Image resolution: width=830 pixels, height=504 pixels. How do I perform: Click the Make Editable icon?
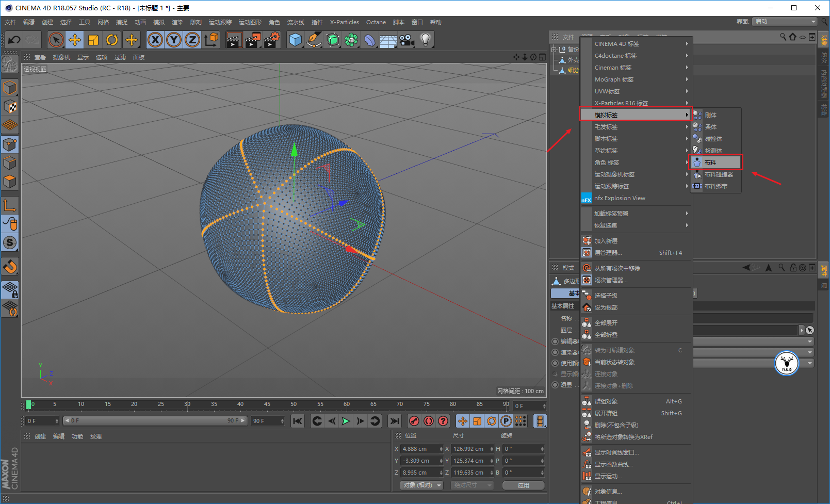10,64
